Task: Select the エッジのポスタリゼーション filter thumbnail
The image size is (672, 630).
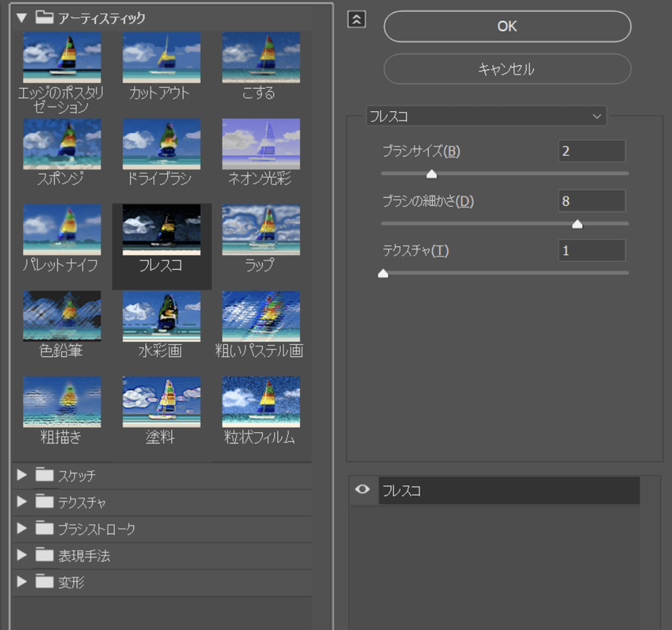Action: click(x=62, y=57)
